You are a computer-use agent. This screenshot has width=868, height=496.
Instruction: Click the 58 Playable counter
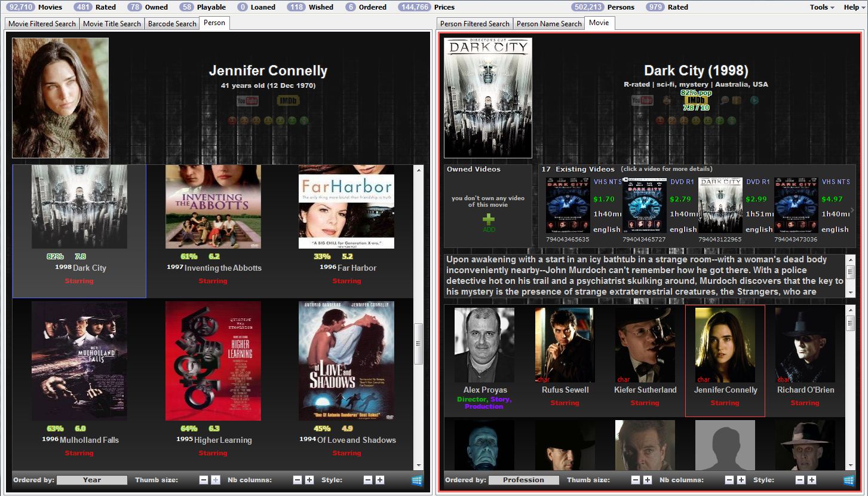[x=203, y=7]
